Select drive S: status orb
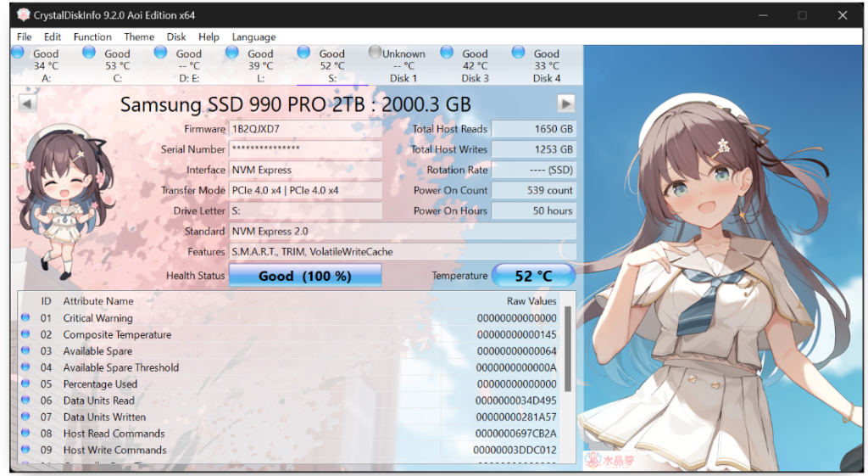This screenshot has width=868, height=476. (303, 52)
